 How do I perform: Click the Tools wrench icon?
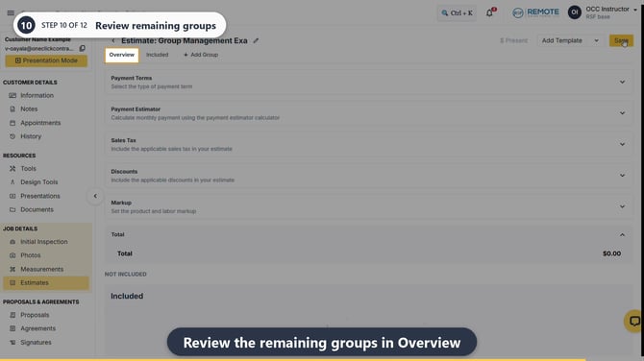(12, 169)
